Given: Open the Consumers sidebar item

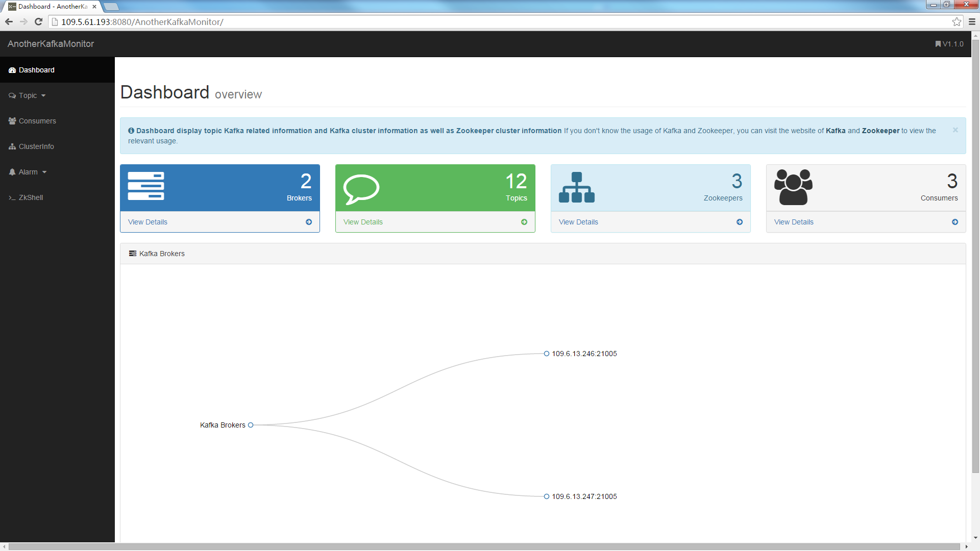Looking at the screenshot, I should [x=37, y=121].
